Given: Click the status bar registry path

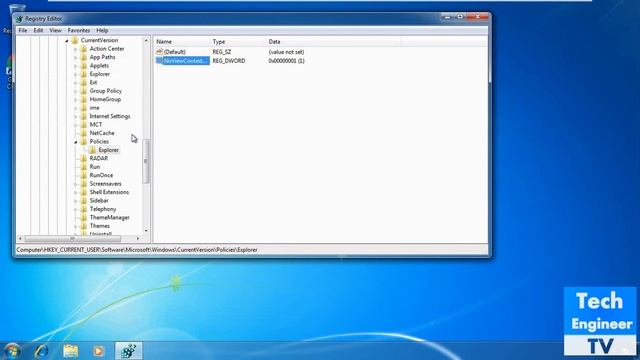Looking at the screenshot, I should 137,250.
